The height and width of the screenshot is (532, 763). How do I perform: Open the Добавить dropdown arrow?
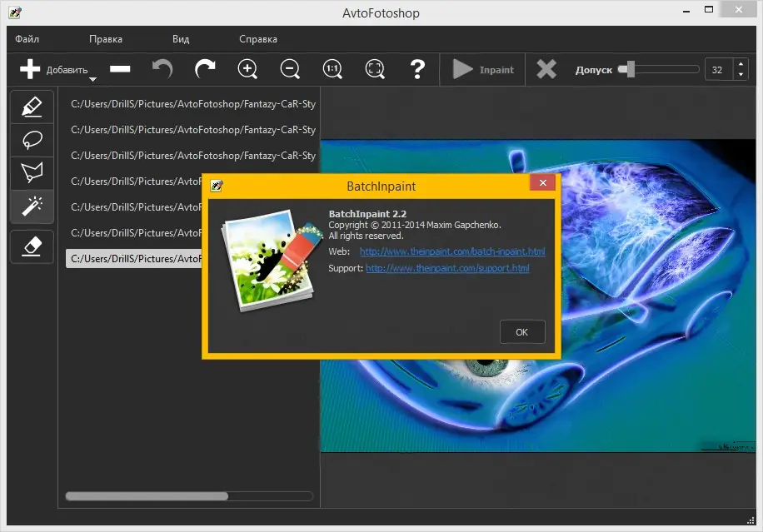click(x=92, y=79)
